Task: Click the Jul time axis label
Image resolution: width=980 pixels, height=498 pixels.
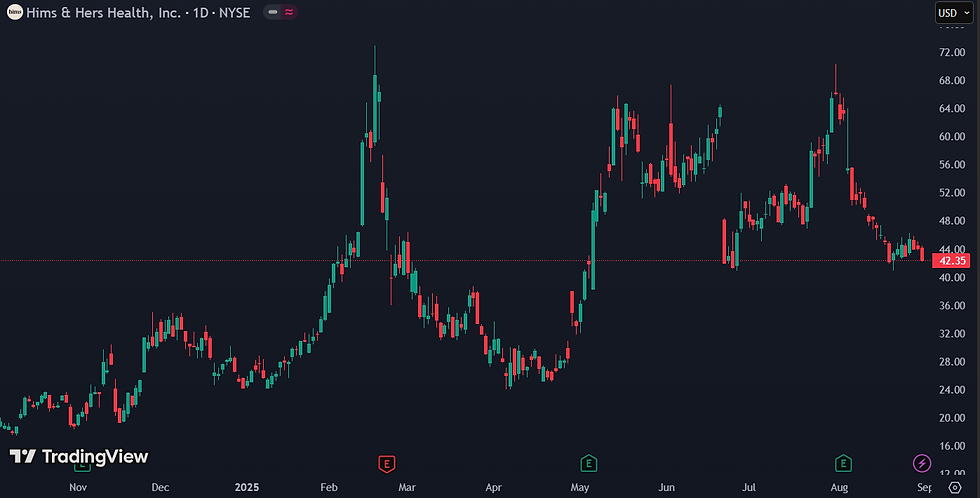Action: tap(749, 487)
